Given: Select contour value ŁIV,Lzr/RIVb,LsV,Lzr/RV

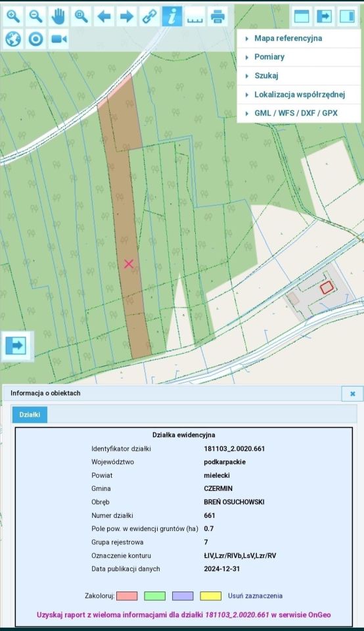Looking at the screenshot, I should (x=240, y=555).
